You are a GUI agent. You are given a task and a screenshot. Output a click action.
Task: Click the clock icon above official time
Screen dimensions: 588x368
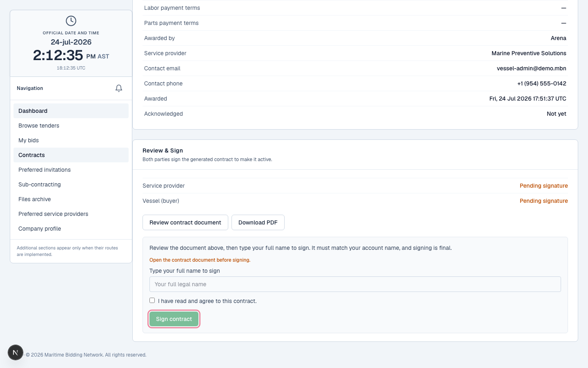point(71,21)
